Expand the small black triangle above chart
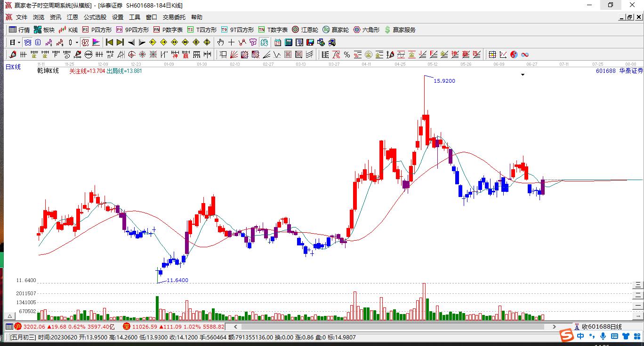This screenshot has width=644, height=346. pos(523,74)
